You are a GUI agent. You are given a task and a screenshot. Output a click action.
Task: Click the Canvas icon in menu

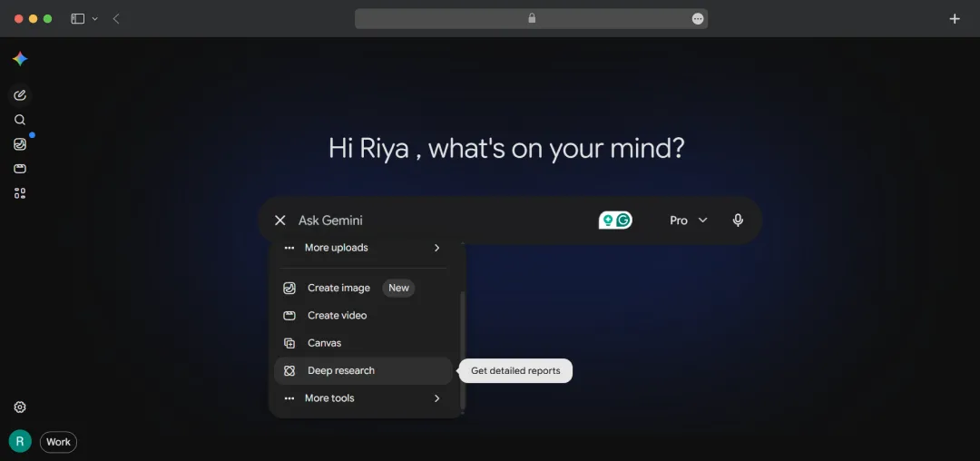[x=289, y=343]
